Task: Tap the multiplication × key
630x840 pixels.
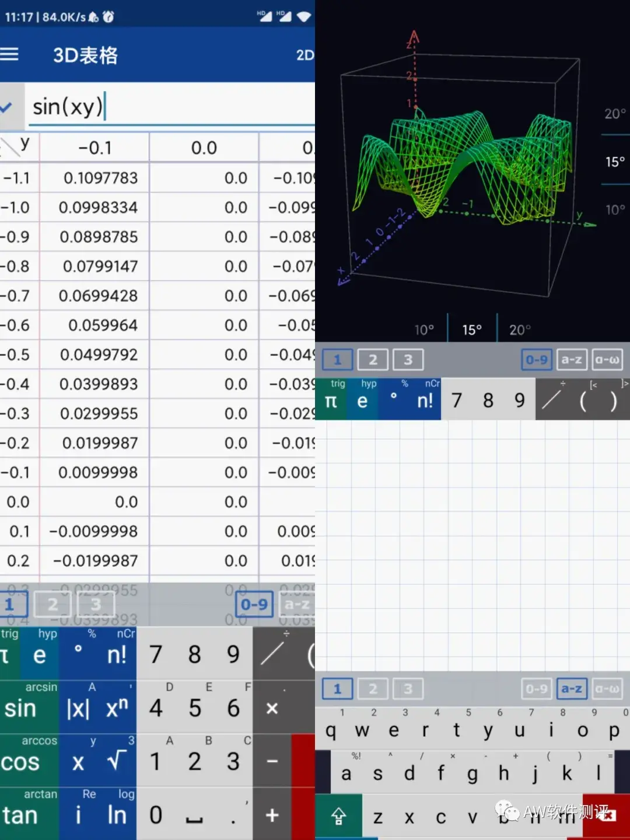Action: click(272, 707)
